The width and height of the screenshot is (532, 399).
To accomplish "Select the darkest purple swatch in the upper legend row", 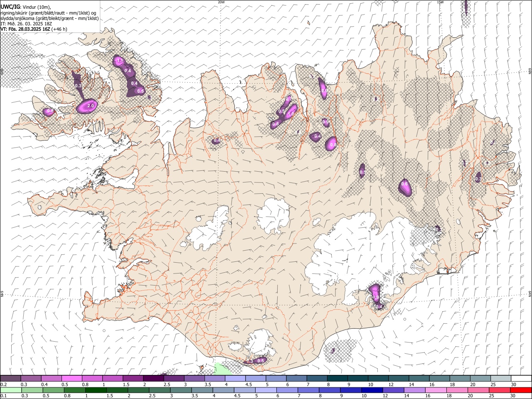I will [x=153, y=378].
